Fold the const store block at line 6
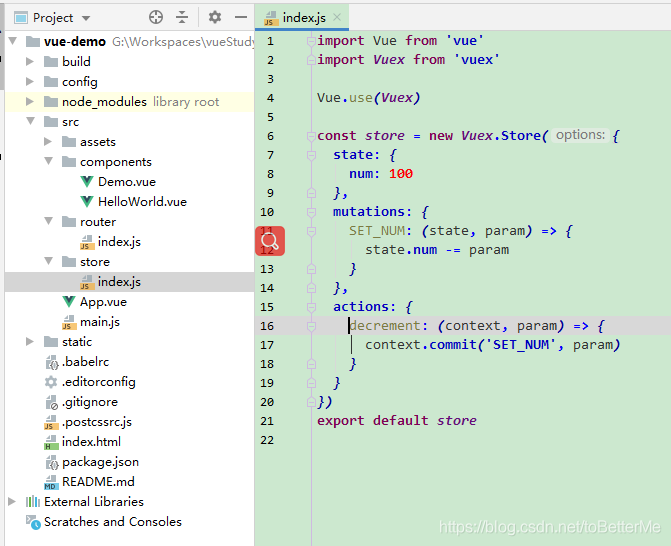671x546 pixels. pos(311,136)
